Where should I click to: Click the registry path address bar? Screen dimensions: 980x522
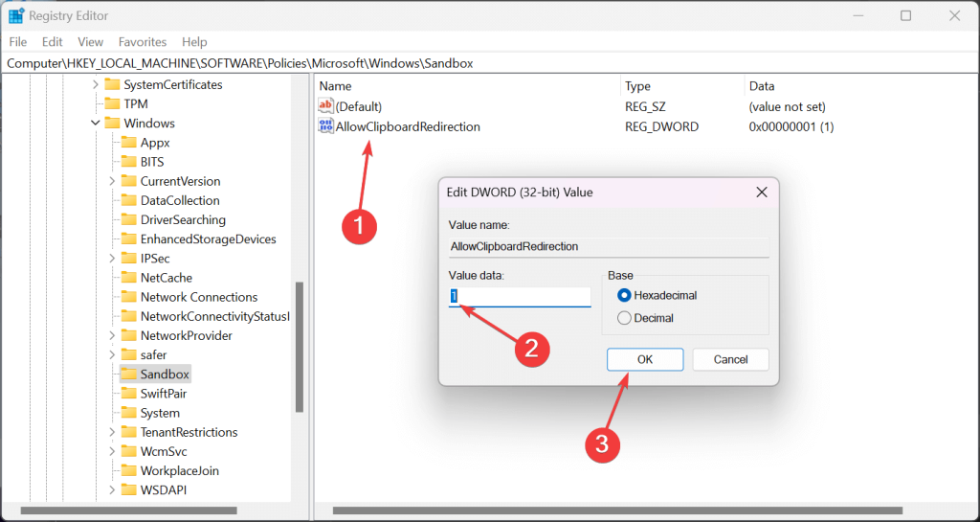pos(490,63)
